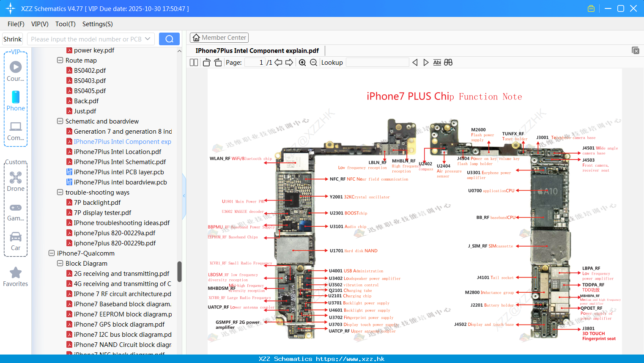644x363 pixels.
Task: Select the Computer sidebar category
Action: (16, 131)
